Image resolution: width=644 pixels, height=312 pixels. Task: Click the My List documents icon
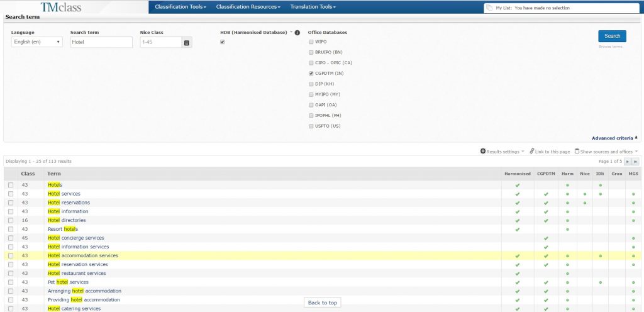tap(488, 8)
